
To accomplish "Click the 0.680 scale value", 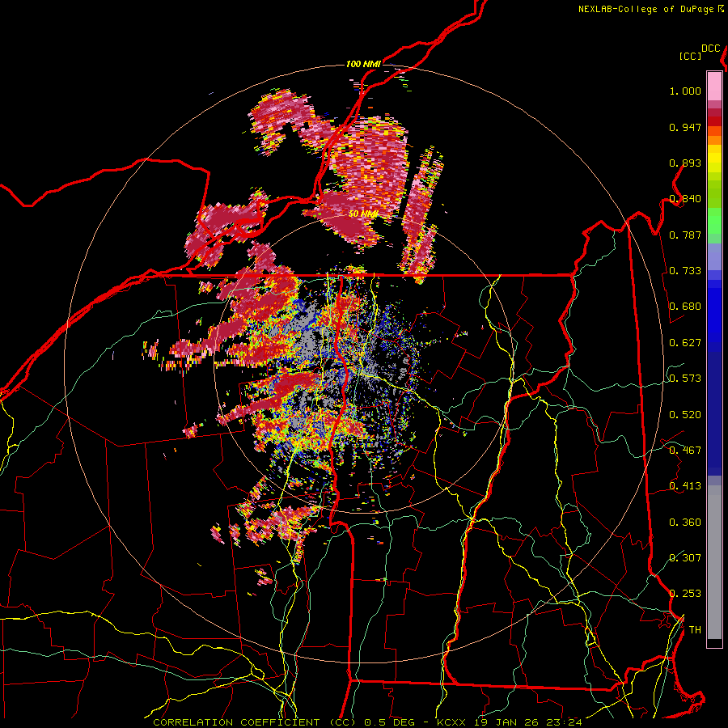I will (685, 307).
